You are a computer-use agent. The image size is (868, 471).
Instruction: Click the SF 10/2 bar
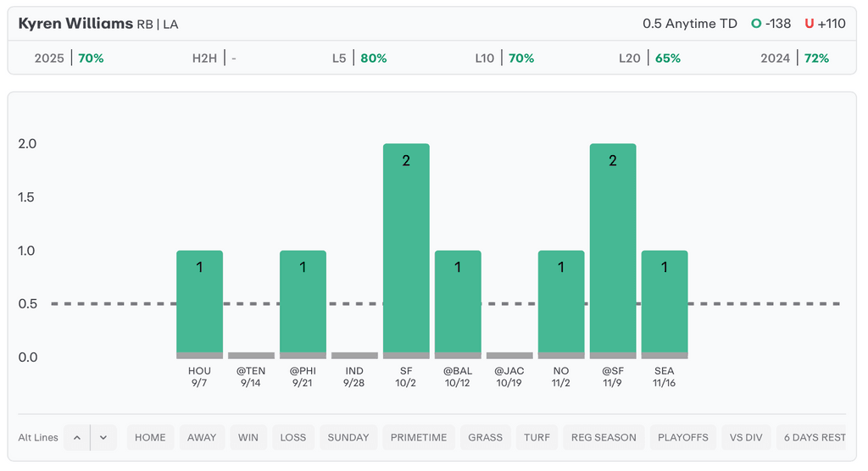coord(406,250)
